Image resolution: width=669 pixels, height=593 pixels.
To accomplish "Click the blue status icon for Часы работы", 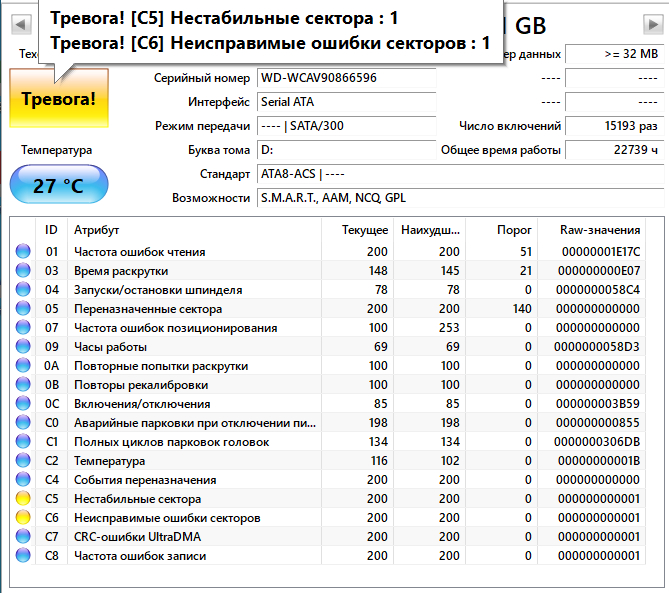I will point(23,347).
